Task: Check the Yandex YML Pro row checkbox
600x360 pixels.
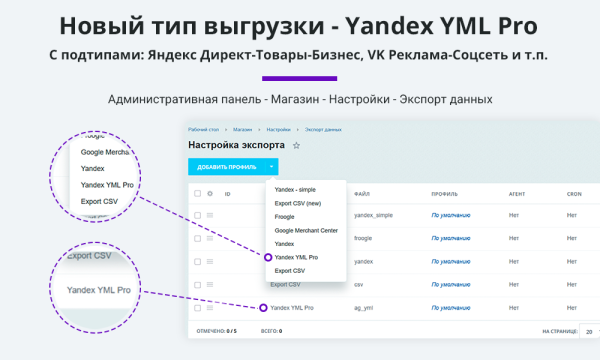Action: [197, 308]
